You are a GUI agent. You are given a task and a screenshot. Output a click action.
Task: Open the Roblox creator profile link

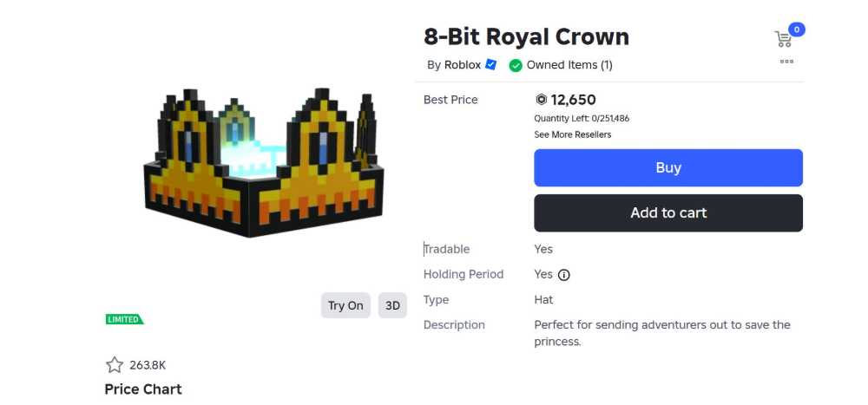click(463, 65)
